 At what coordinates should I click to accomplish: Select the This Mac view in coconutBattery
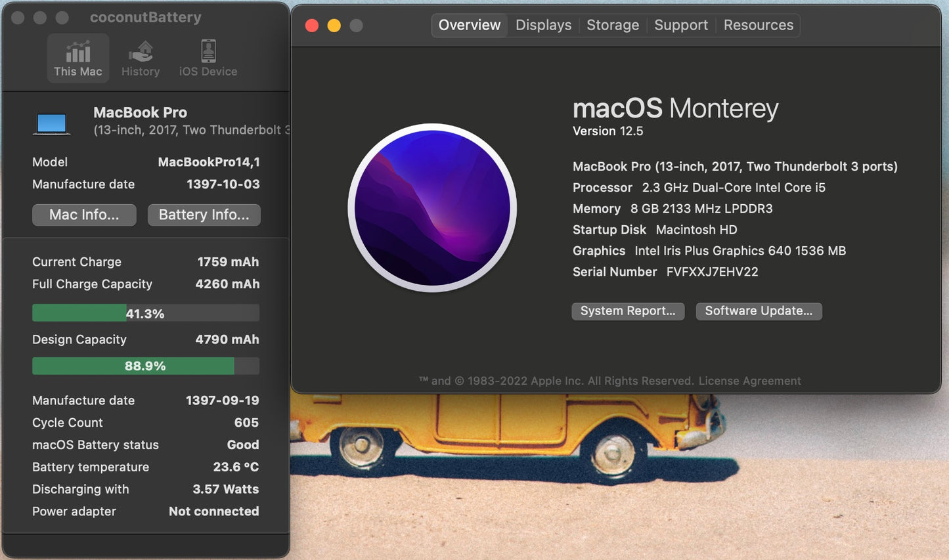point(78,58)
